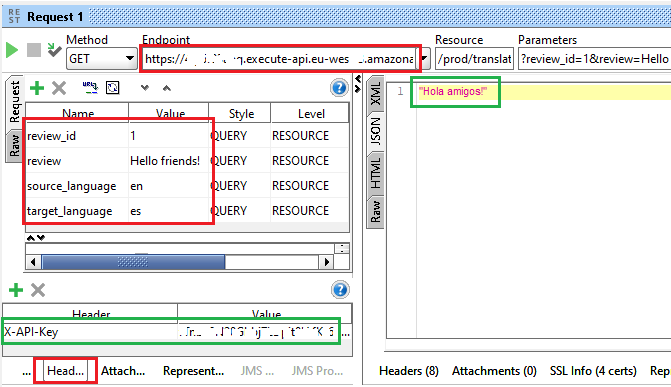This screenshot has height=387, width=671.
Task: Click the Parameters query string field
Action: (595, 59)
